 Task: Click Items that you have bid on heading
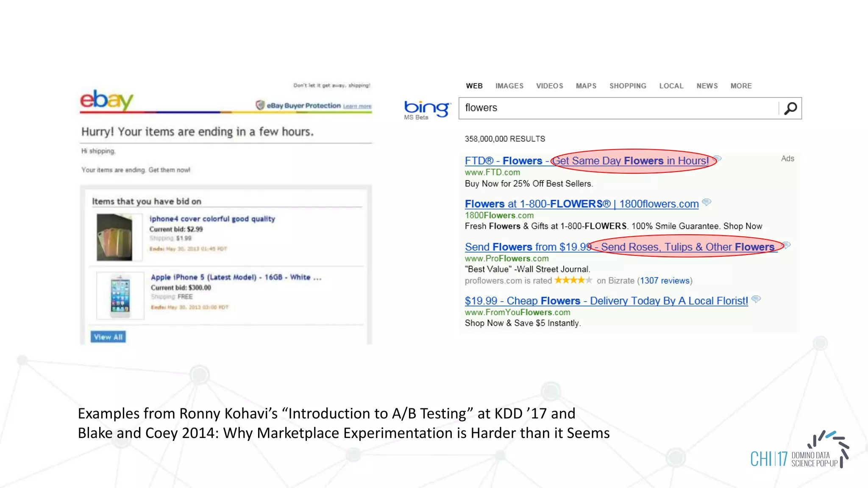(147, 201)
